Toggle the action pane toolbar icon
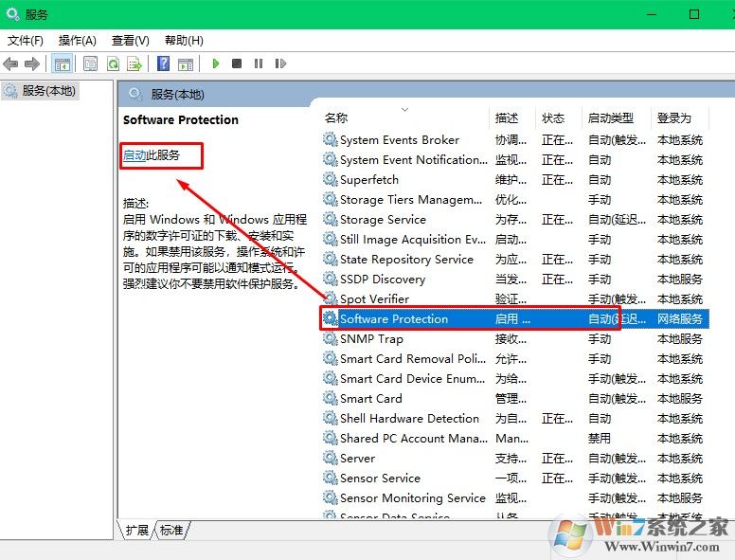The width and height of the screenshot is (735, 560). click(x=186, y=63)
